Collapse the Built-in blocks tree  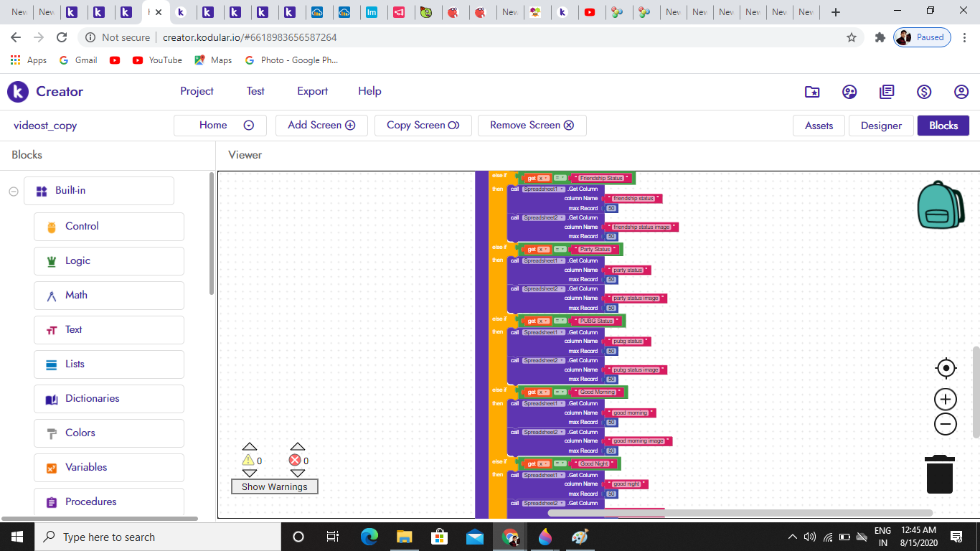(14, 191)
